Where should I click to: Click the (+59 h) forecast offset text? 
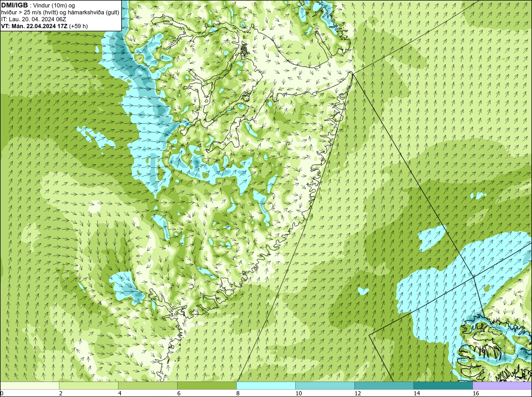pyautogui.click(x=78, y=26)
